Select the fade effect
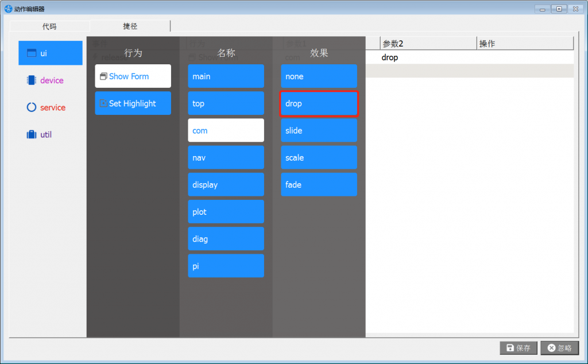Viewport: 588px width, 364px height. pos(319,184)
